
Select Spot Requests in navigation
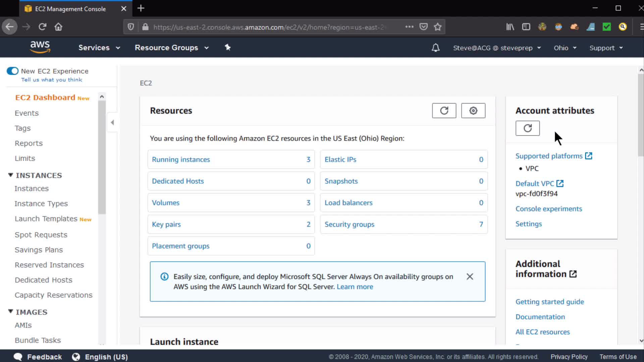[x=41, y=235]
